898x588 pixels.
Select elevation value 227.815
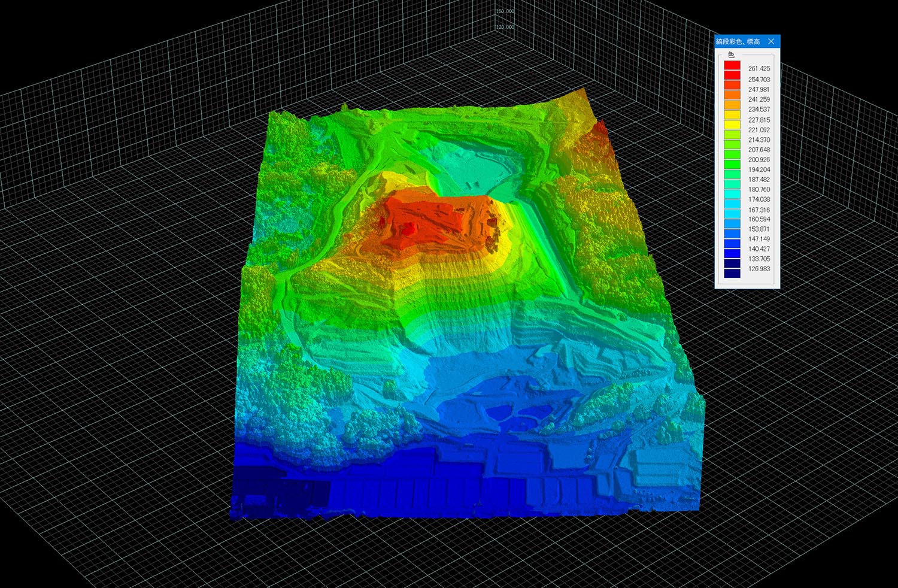click(759, 120)
